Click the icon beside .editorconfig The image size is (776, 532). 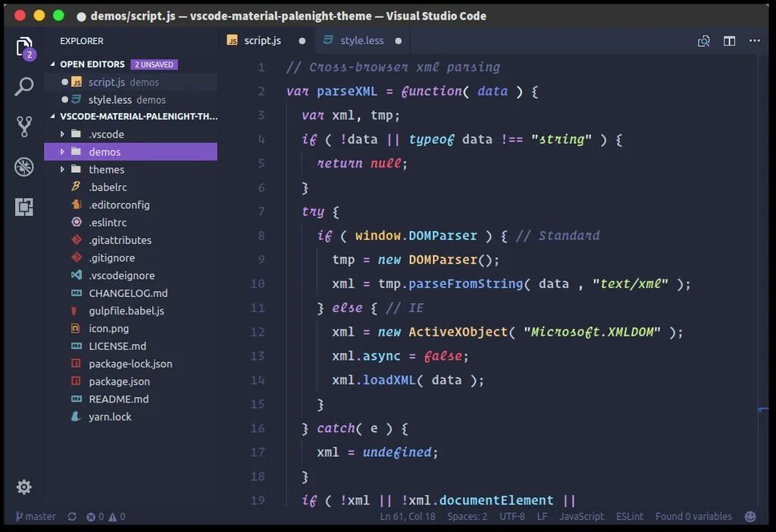76,205
